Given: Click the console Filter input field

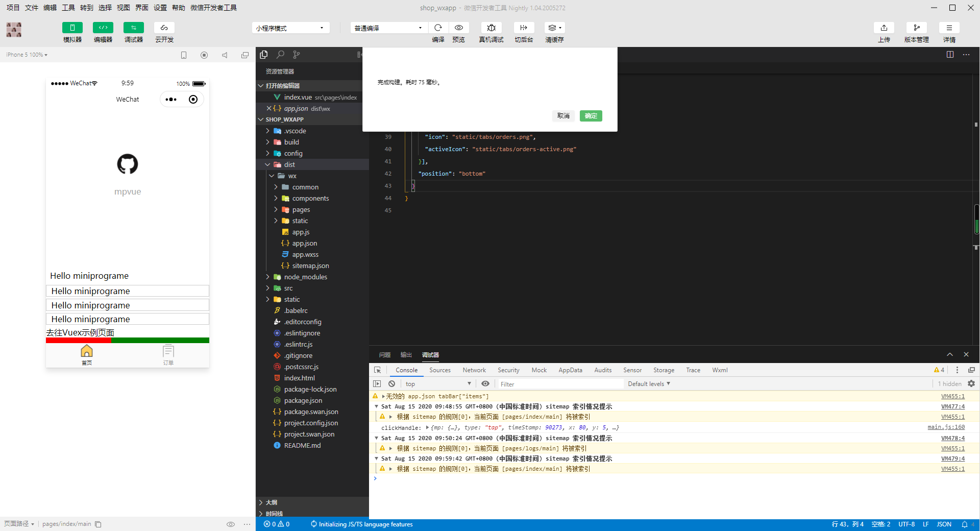Looking at the screenshot, I should point(560,384).
